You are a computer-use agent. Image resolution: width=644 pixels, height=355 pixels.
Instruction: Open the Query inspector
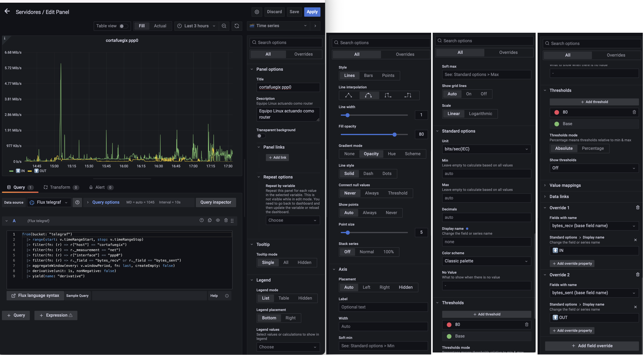(x=216, y=202)
